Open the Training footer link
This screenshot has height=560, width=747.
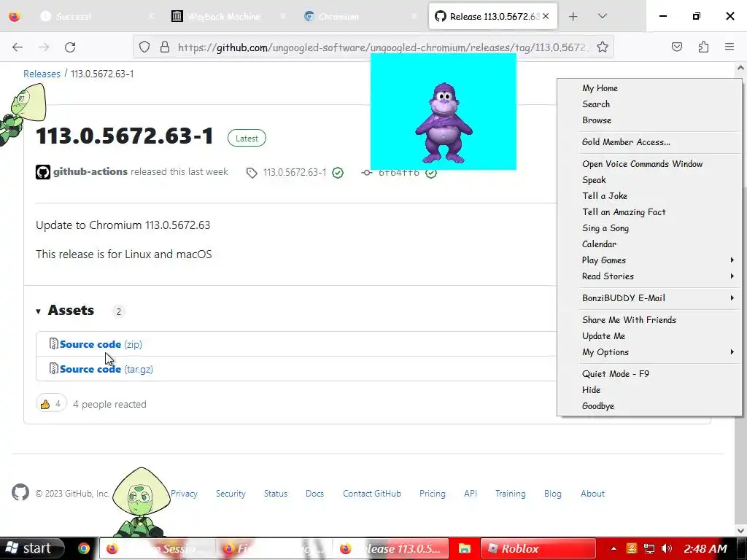[x=510, y=494]
